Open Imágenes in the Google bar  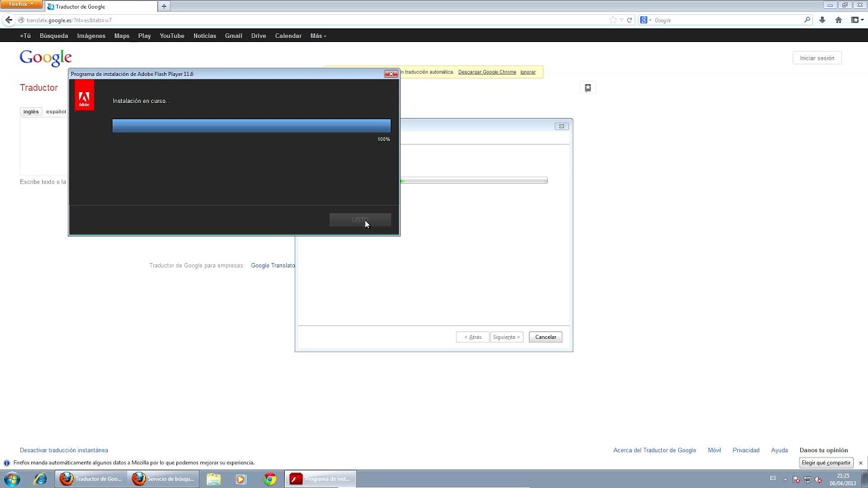(91, 36)
